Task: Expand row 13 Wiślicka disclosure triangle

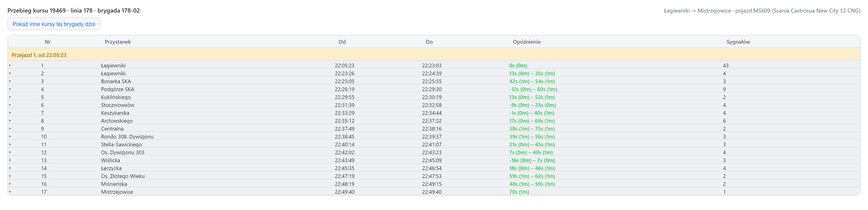Action: tap(10, 160)
